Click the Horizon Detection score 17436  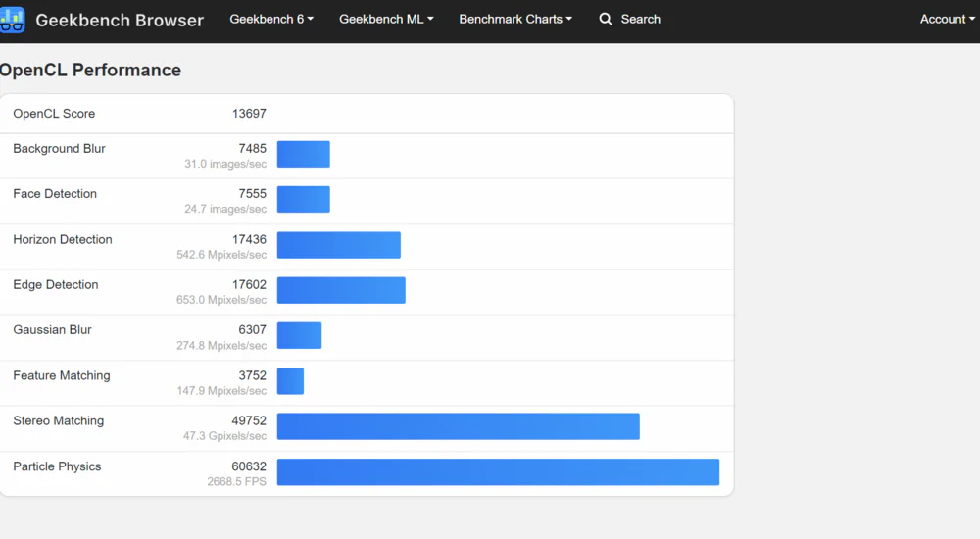pos(249,239)
